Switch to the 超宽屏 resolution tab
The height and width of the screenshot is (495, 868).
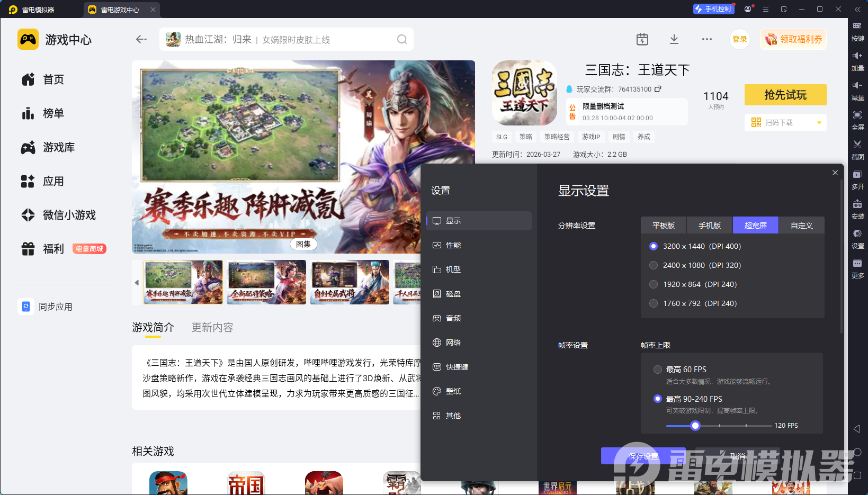pos(756,226)
